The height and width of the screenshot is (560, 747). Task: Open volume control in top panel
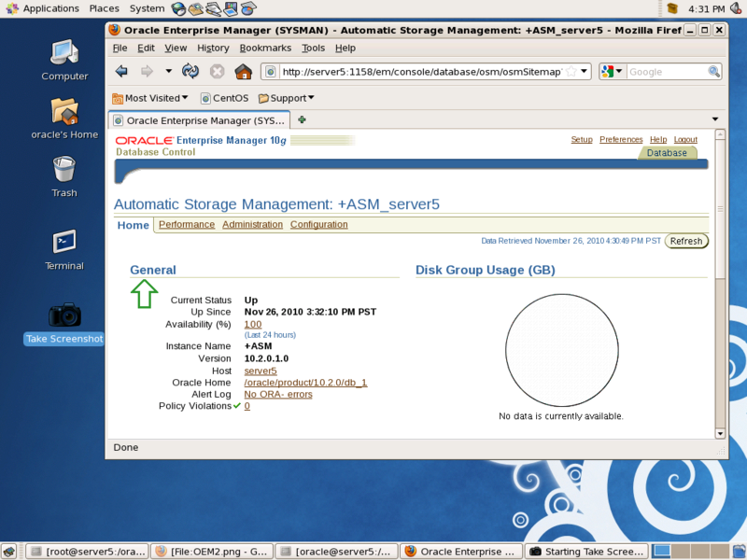tap(738, 8)
